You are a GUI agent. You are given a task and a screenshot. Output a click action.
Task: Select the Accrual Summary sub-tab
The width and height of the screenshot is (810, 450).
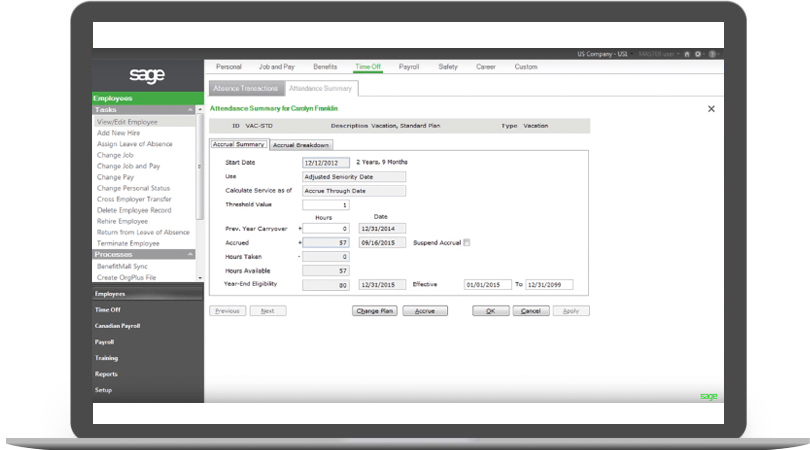pos(239,145)
